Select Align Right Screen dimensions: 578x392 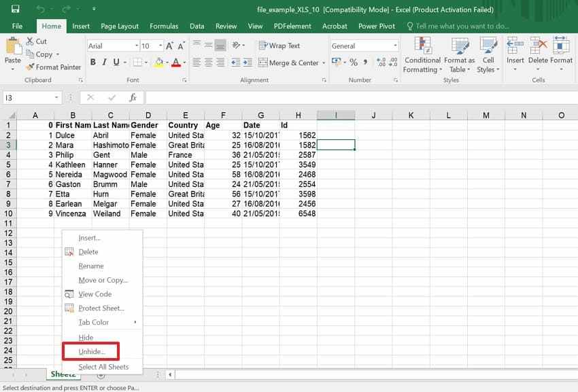[220, 63]
